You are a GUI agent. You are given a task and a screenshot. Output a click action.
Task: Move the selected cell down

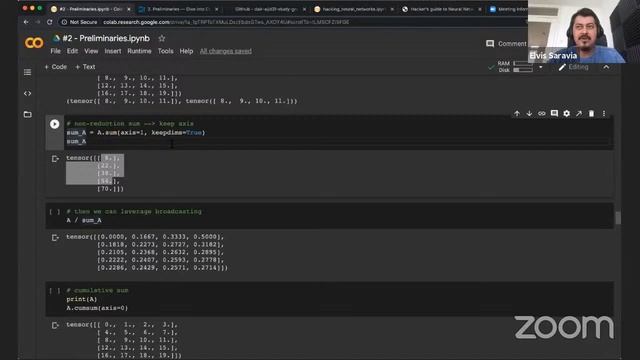point(529,113)
